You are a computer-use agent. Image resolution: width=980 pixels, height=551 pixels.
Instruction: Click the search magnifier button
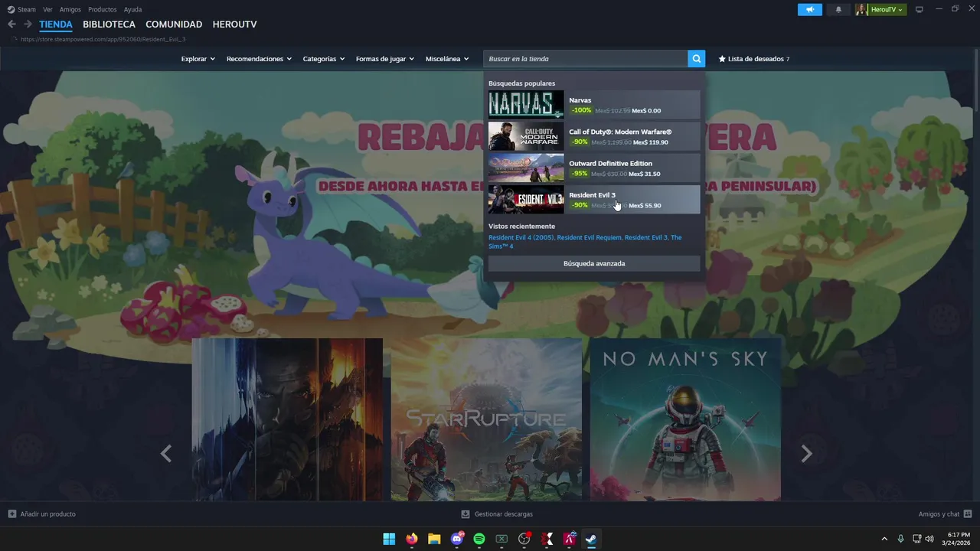click(x=696, y=59)
